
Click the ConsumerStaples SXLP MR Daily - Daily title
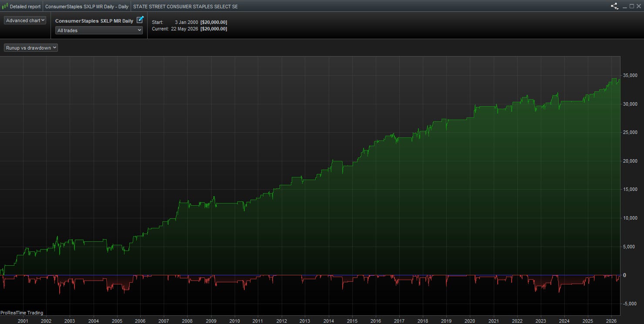point(87,7)
